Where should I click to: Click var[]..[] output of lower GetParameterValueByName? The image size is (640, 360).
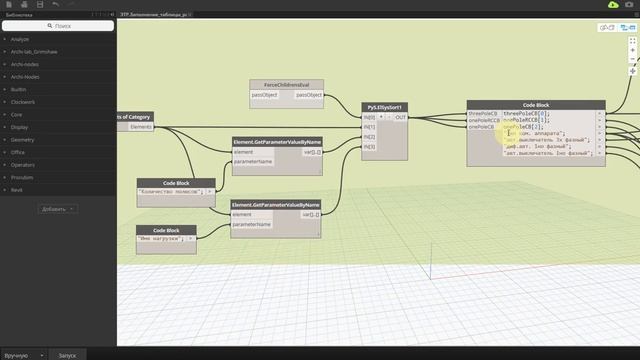(x=311, y=215)
